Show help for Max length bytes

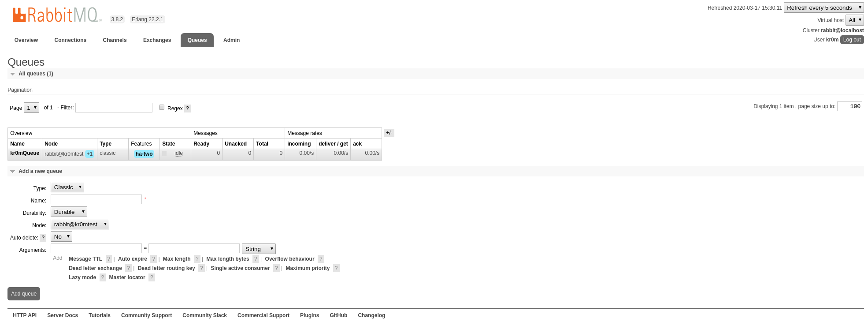tap(256, 259)
